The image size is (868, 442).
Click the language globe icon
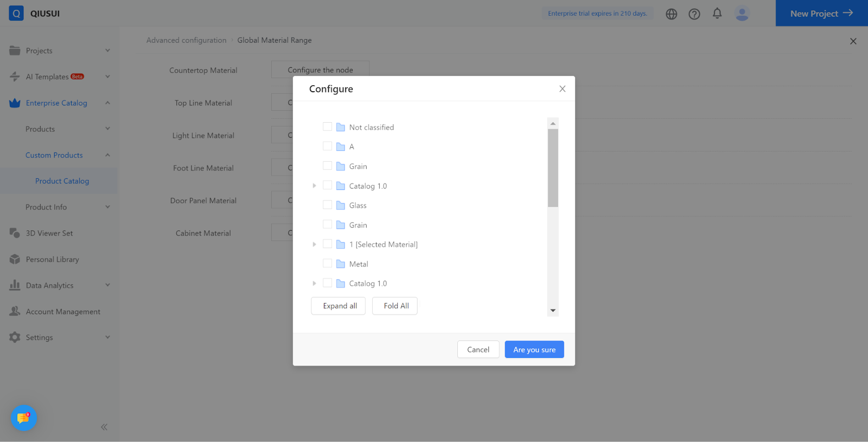(x=672, y=14)
